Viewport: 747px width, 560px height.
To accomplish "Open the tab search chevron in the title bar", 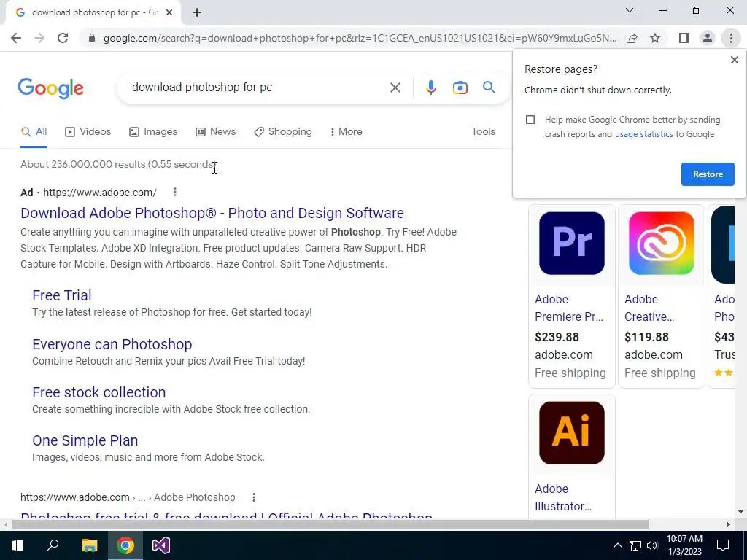I will point(630,10).
